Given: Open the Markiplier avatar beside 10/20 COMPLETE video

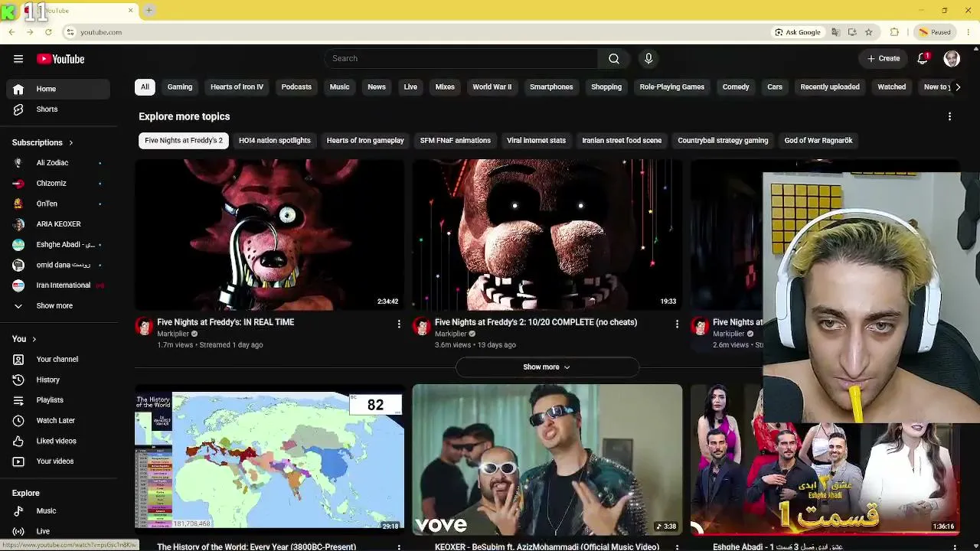Looking at the screenshot, I should (422, 327).
